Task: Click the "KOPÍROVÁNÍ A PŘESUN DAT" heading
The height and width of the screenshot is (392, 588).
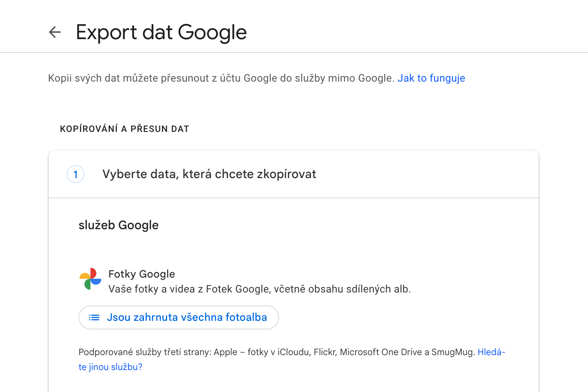Action: coord(125,129)
